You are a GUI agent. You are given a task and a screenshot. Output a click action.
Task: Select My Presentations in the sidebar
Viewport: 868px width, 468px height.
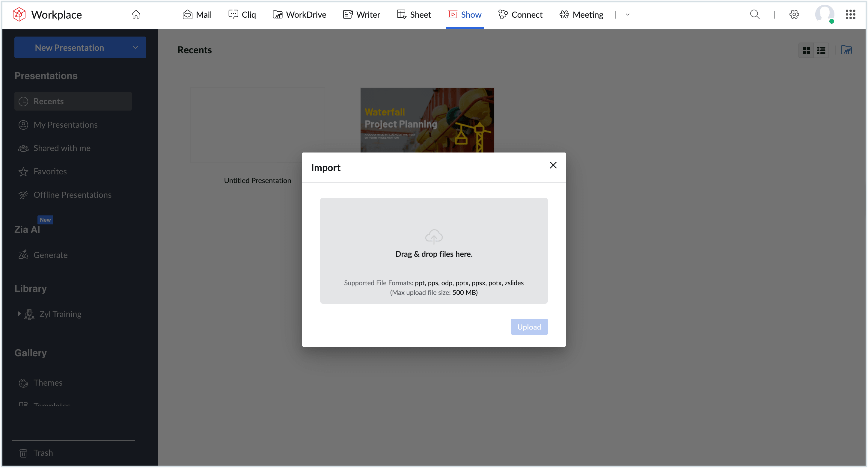(65, 125)
